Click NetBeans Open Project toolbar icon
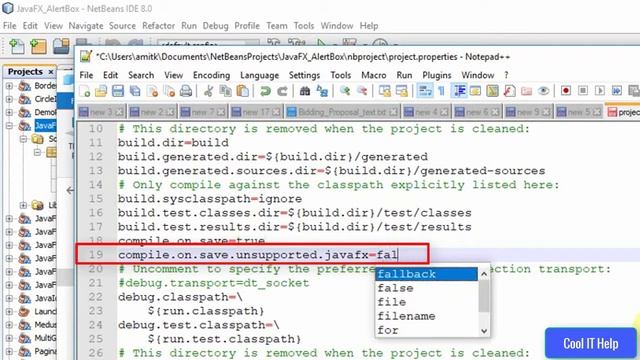The height and width of the screenshot is (360, 640). tap(61, 46)
